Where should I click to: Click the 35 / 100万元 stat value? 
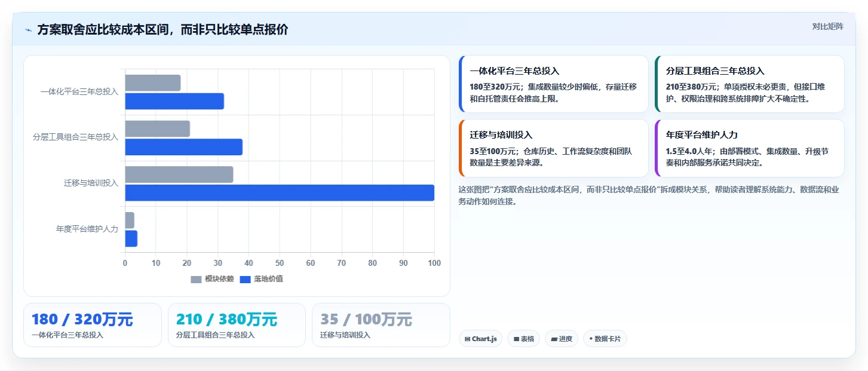coord(366,320)
